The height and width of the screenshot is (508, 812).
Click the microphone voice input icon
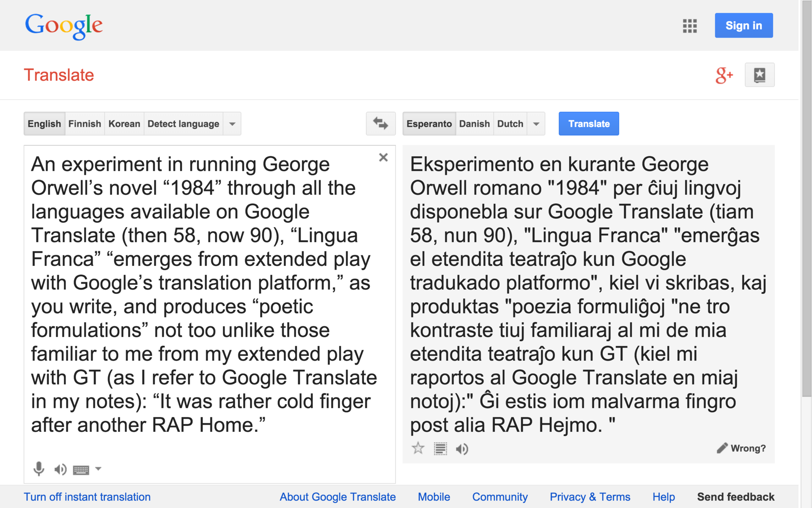tap(38, 469)
